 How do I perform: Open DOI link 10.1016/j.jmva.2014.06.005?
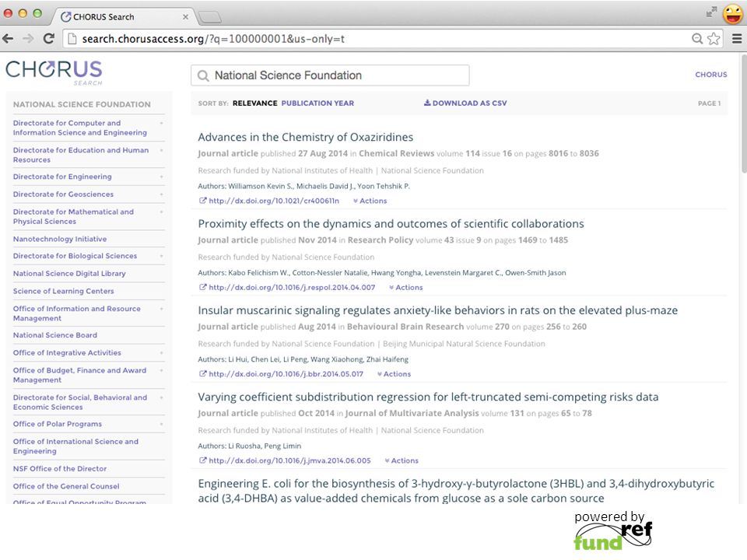coord(289,461)
